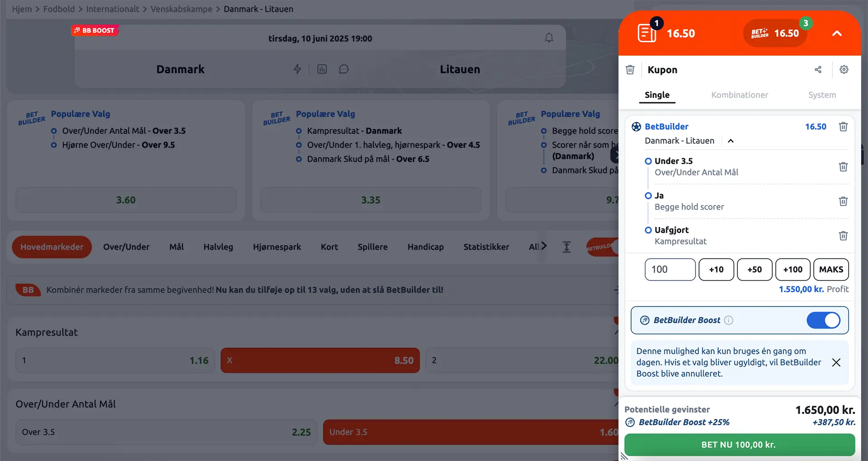Click the notification bell for the match
The width and height of the screenshot is (868, 461).
(549, 38)
